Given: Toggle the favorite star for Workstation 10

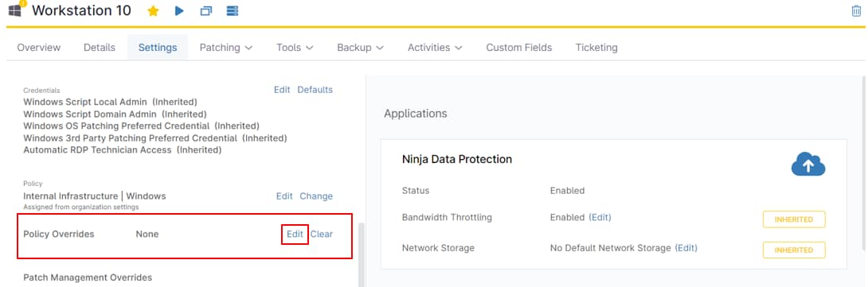Looking at the screenshot, I should (x=154, y=10).
